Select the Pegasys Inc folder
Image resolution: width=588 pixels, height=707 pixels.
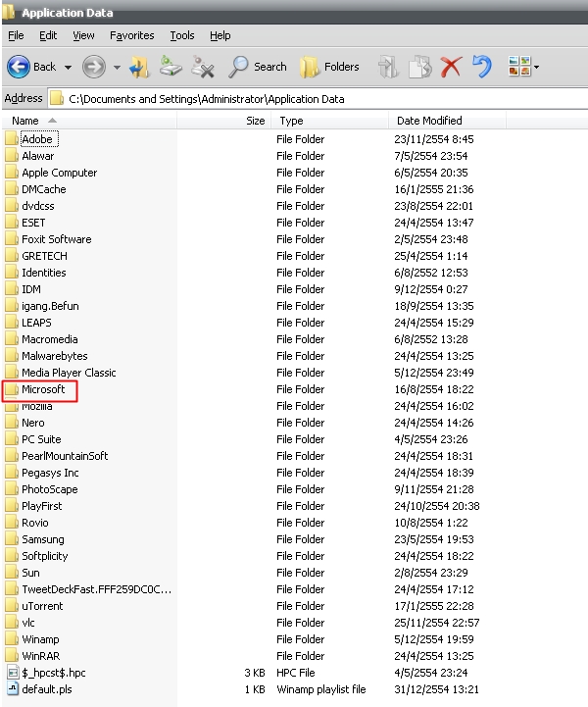pyautogui.click(x=42, y=473)
